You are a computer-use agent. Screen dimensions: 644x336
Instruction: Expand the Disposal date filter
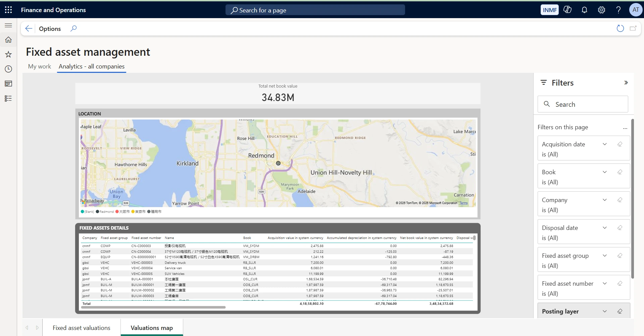coord(605,228)
